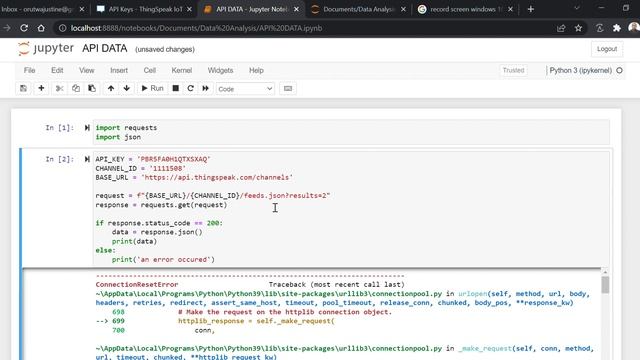Click the Logout button
The image size is (640, 360).
tap(607, 49)
